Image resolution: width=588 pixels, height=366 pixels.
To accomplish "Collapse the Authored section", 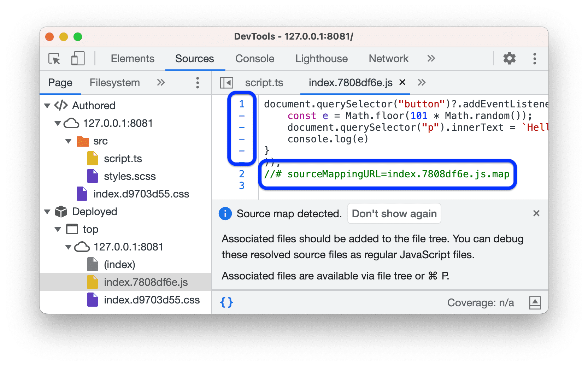I will [47, 105].
